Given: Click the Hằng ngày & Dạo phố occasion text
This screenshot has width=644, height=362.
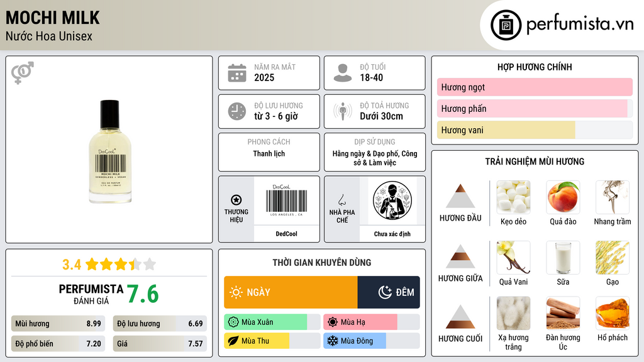Looking at the screenshot, I should point(375,158).
